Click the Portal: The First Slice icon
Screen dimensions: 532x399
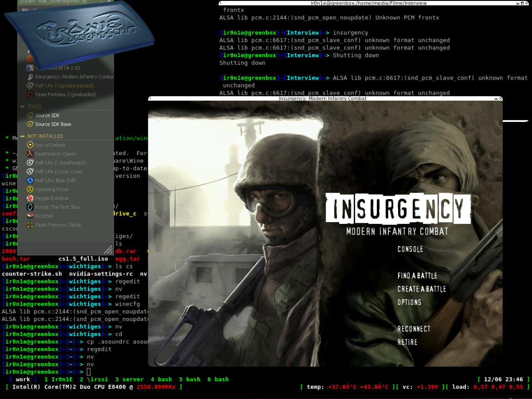(30, 207)
